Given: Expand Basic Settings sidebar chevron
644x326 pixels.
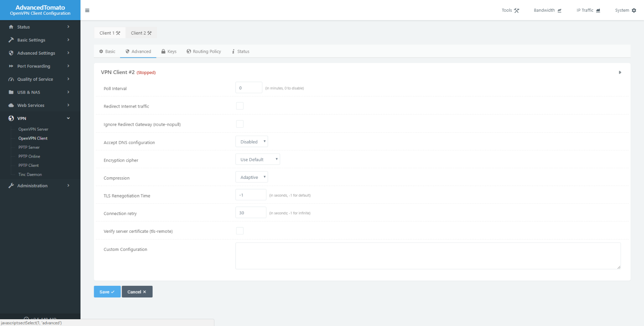Looking at the screenshot, I should [68, 40].
